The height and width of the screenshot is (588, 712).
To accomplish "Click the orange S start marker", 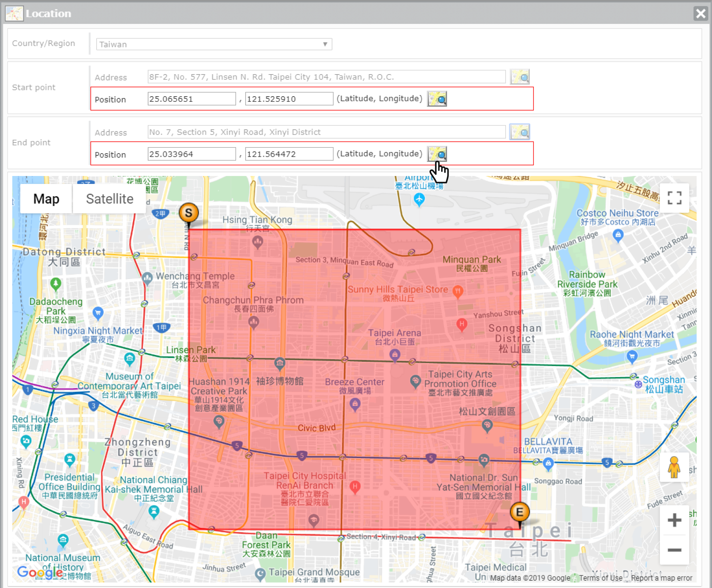I will (x=189, y=213).
